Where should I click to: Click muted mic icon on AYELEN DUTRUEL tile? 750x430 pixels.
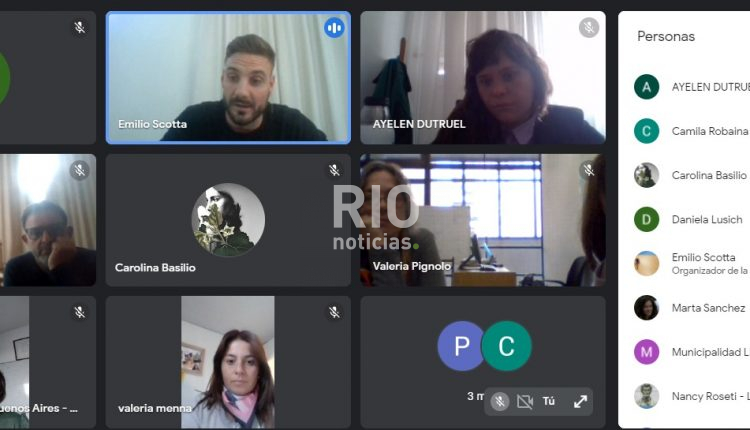[x=589, y=28]
